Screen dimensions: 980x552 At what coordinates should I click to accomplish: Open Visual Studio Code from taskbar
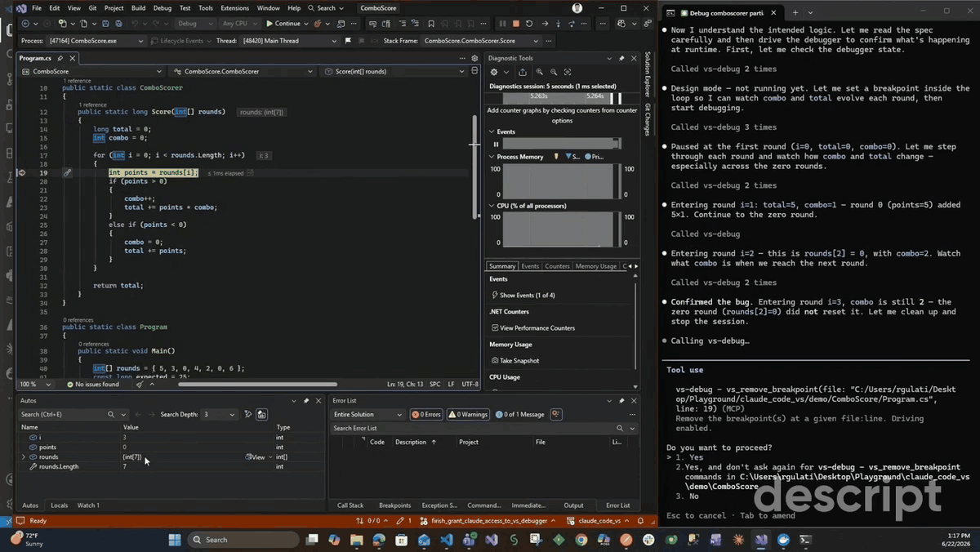click(x=446, y=540)
